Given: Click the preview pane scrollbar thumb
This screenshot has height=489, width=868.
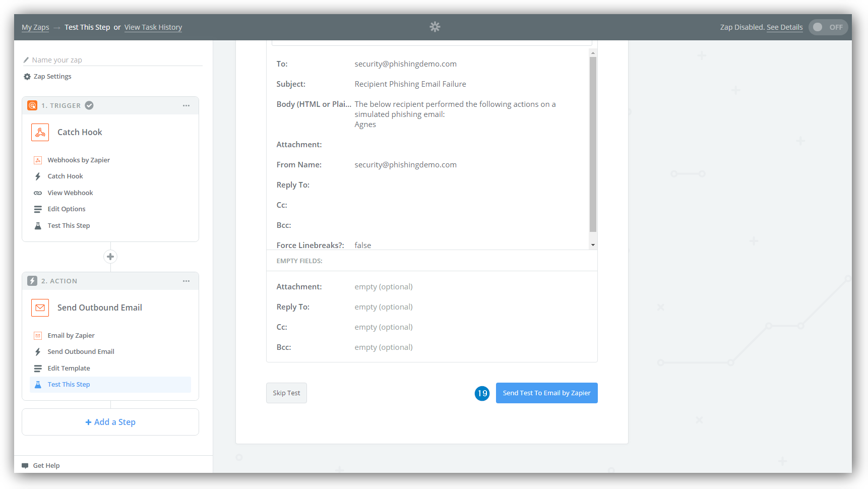Looking at the screenshot, I should (x=593, y=144).
